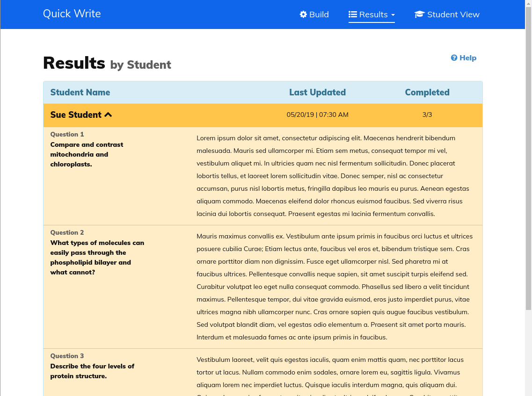This screenshot has width=532, height=396.
Task: Sort by Last Updated column header
Action: pos(317,92)
